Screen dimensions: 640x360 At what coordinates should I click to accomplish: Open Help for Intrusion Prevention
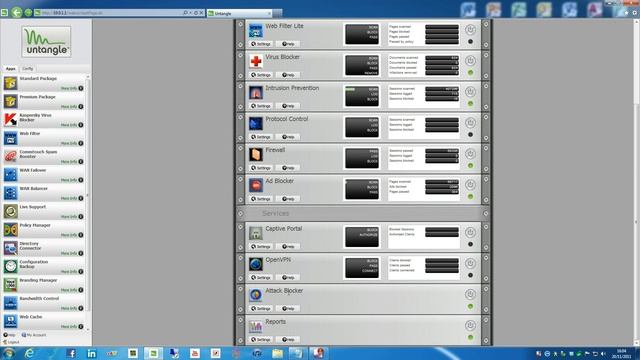(x=288, y=106)
